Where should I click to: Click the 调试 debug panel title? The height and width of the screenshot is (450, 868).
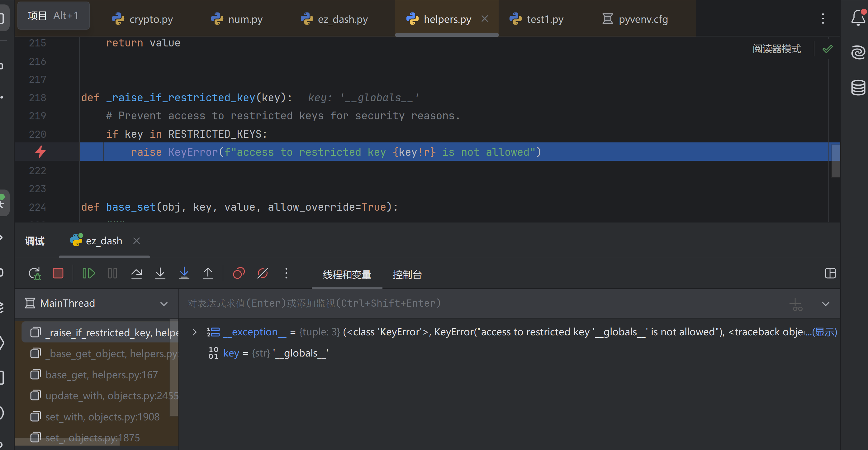point(35,241)
